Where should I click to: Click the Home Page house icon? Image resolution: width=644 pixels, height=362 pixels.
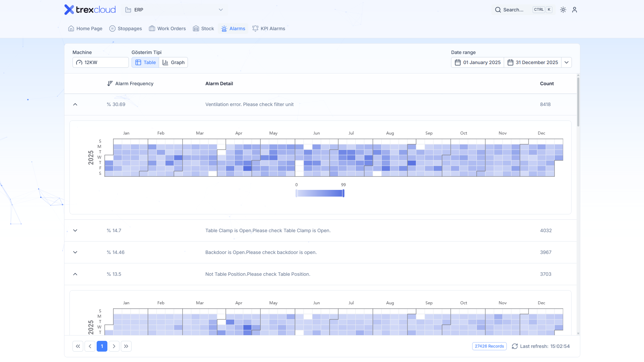(71, 29)
